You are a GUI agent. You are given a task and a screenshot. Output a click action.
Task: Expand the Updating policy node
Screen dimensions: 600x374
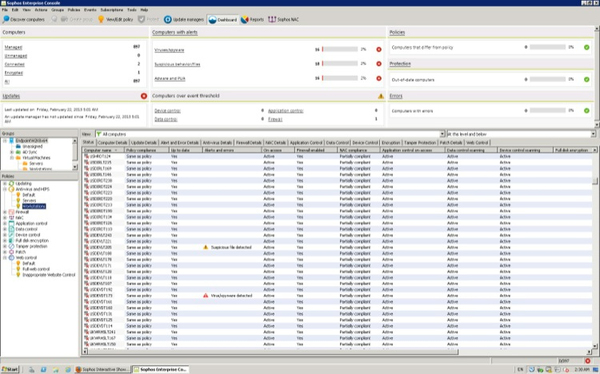coord(5,183)
